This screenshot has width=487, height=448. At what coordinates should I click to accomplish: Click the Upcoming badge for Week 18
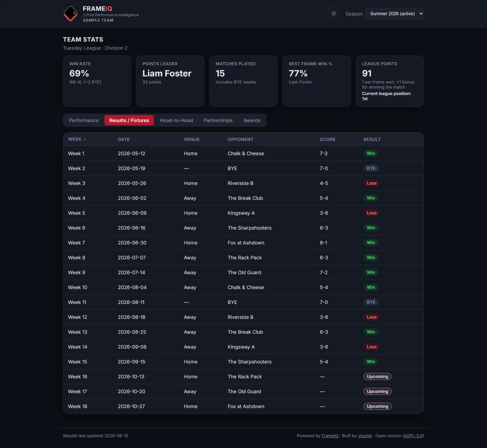(377, 406)
